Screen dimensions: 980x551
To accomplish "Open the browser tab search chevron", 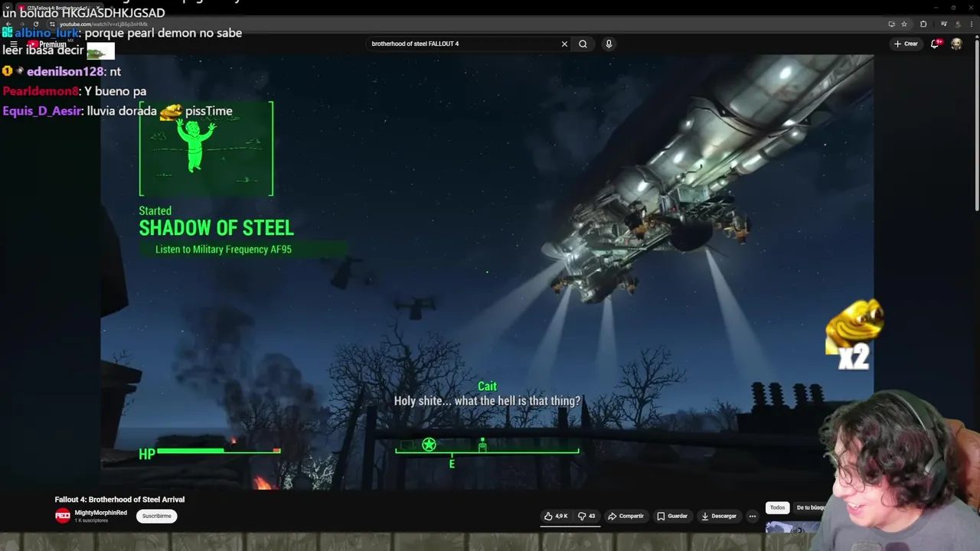I will [x=7, y=8].
